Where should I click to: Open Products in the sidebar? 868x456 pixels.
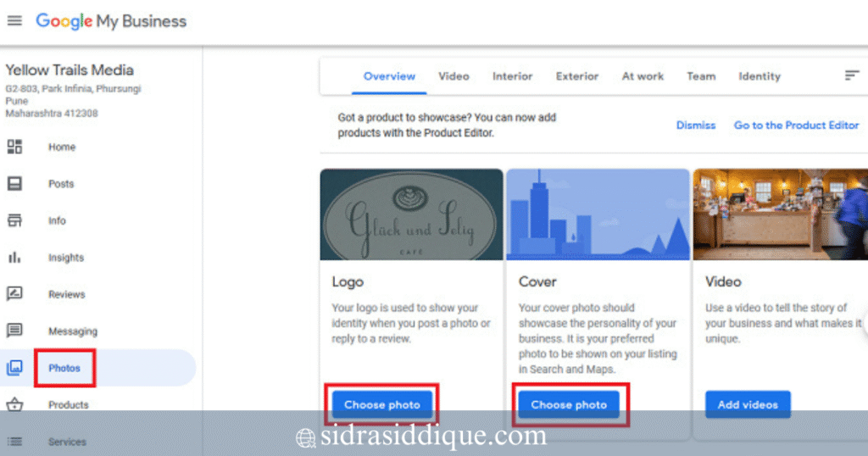[x=68, y=405]
